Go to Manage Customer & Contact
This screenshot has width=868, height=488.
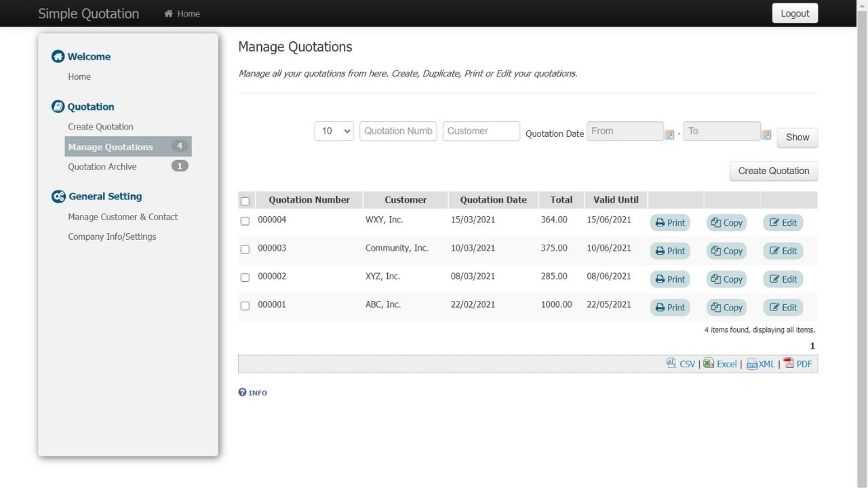point(123,217)
